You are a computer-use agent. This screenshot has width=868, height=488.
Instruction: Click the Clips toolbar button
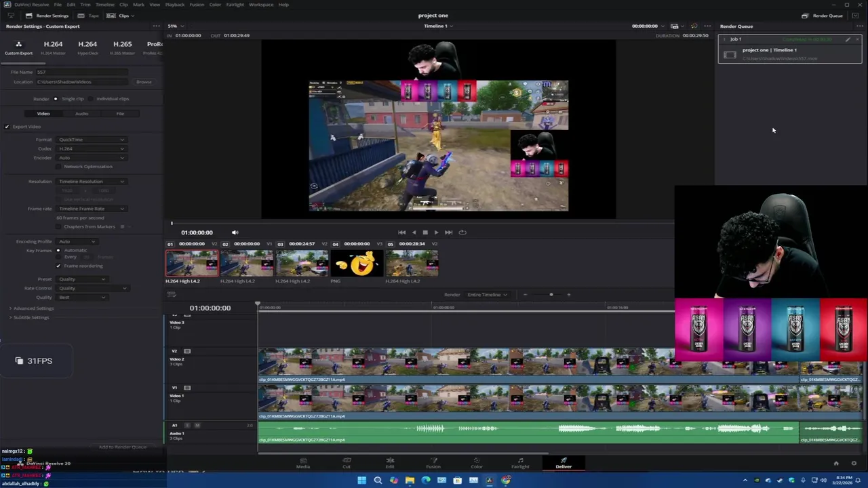120,16
